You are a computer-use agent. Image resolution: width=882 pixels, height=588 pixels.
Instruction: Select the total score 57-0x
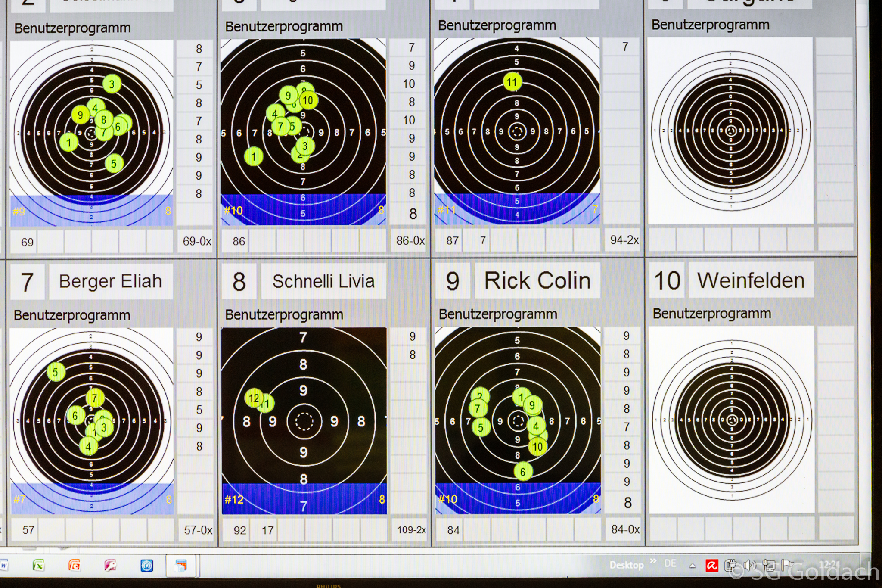pyautogui.click(x=198, y=530)
